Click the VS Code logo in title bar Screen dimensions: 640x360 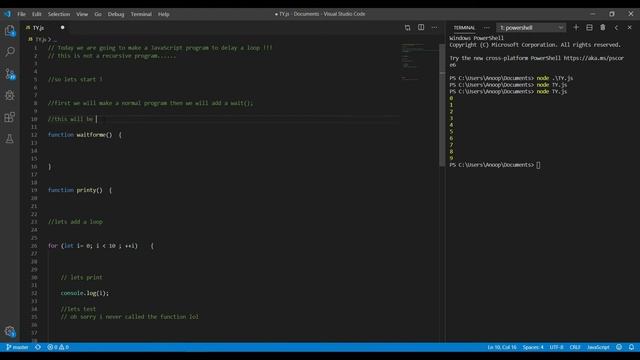pyautogui.click(x=7, y=14)
